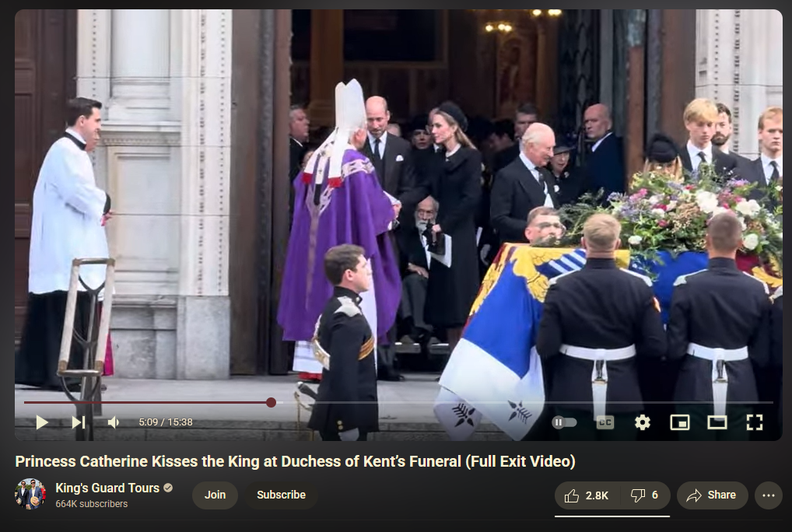Skip to the next video
Image resolution: width=792 pixels, height=532 pixels.
tap(79, 422)
